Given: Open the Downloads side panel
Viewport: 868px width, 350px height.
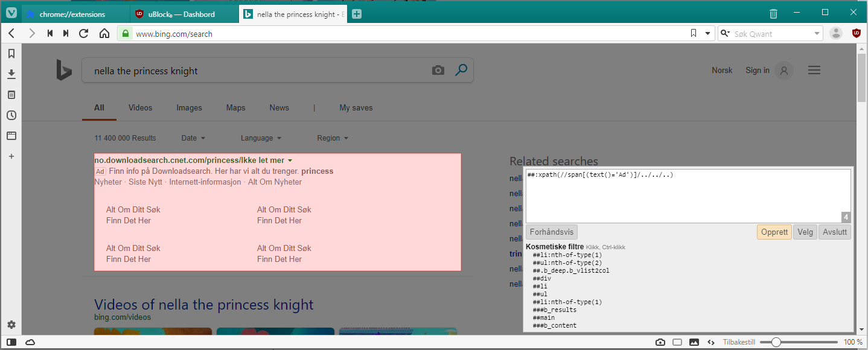Looking at the screenshot, I should coord(11,74).
